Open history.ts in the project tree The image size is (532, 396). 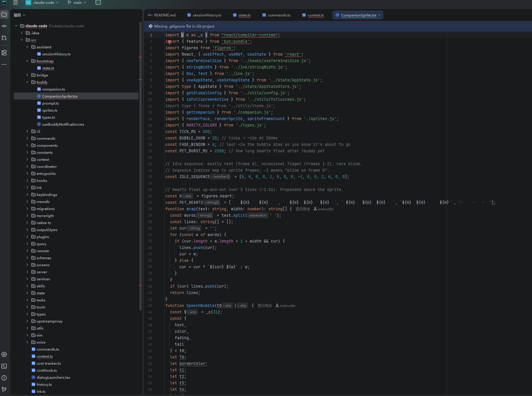(x=44, y=384)
